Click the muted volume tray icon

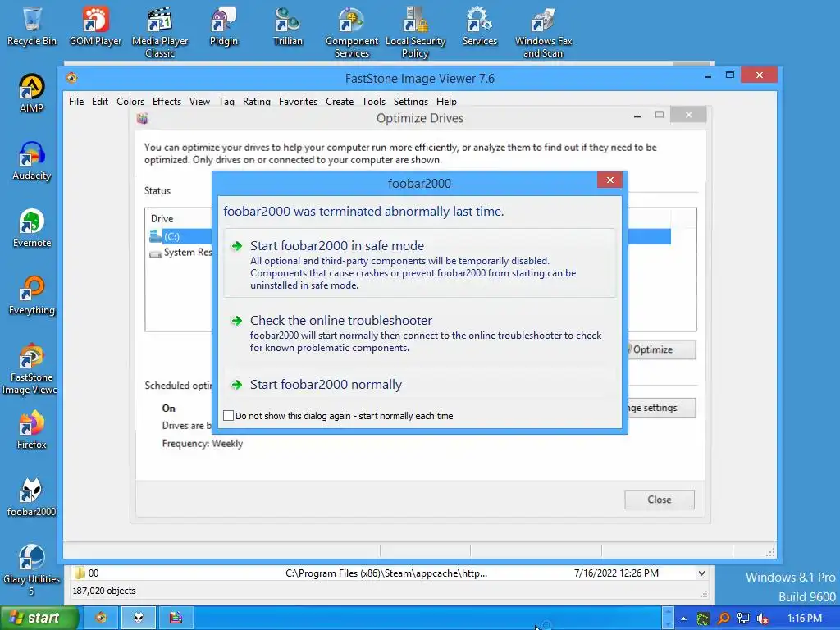coord(763,619)
